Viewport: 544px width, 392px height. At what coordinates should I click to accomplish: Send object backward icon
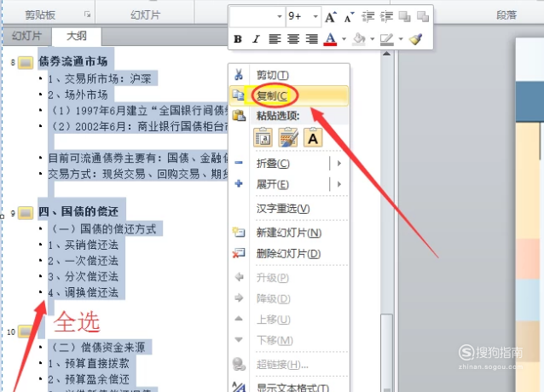[423, 17]
